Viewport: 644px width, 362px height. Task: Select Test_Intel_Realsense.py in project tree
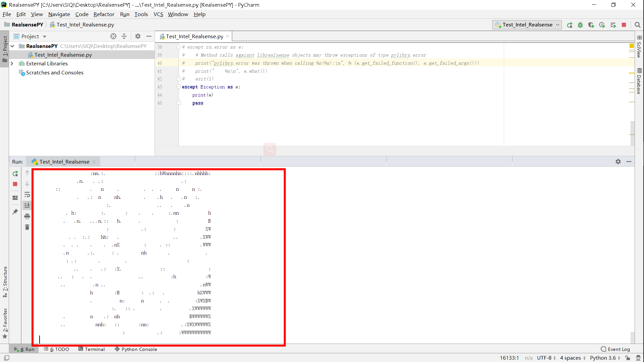(x=63, y=55)
